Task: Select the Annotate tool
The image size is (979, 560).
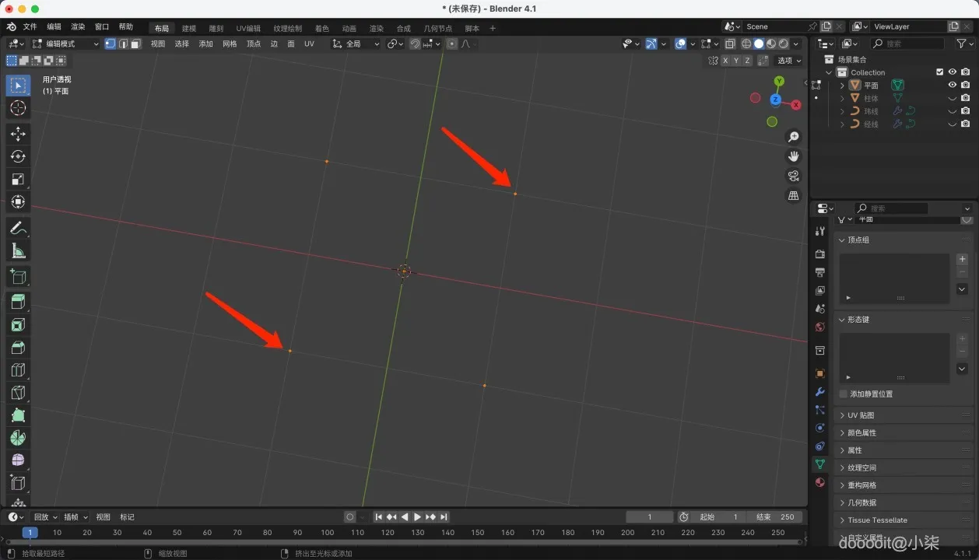Action: pos(18,228)
